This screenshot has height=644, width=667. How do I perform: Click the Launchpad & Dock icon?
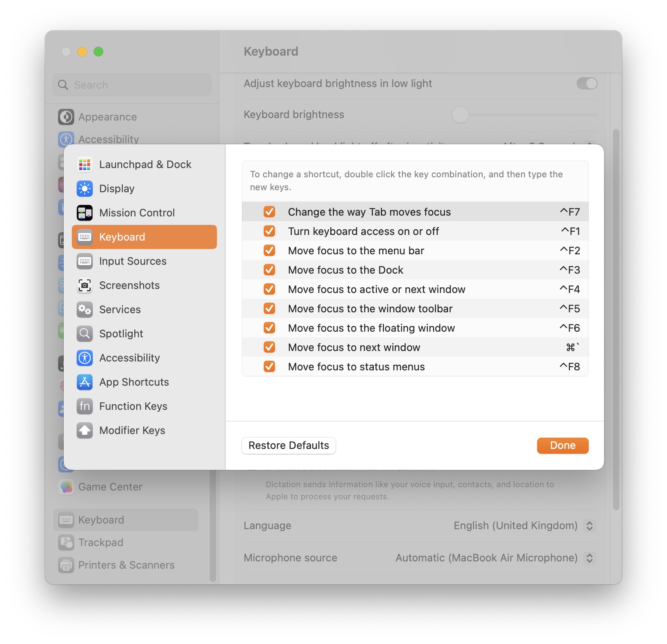point(85,164)
